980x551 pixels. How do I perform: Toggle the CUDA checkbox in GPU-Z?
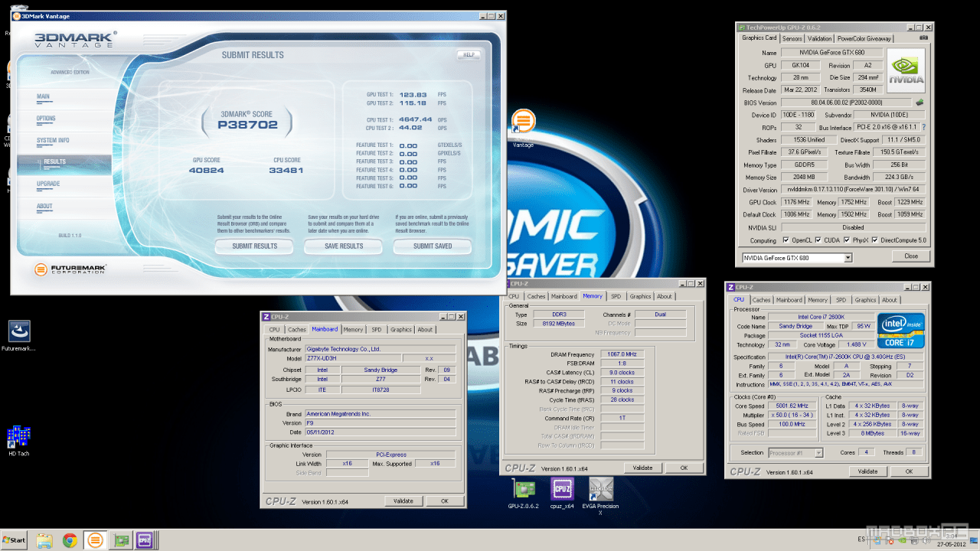pyautogui.click(x=819, y=240)
